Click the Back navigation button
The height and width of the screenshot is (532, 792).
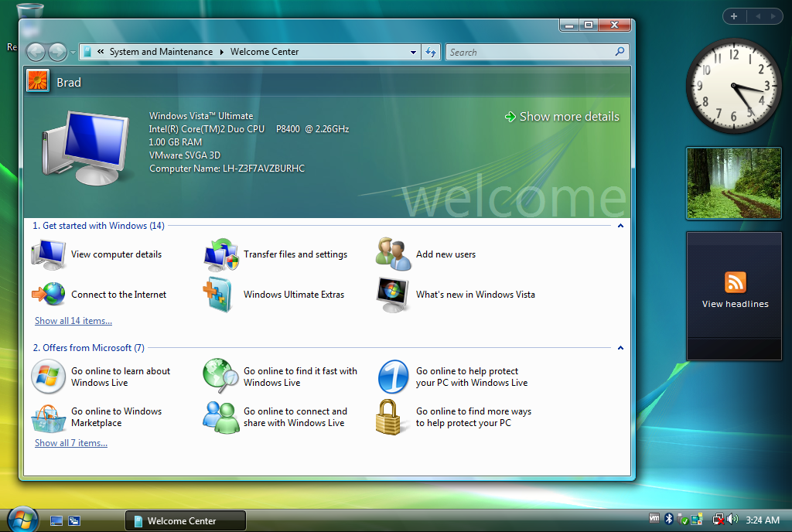tap(36, 52)
